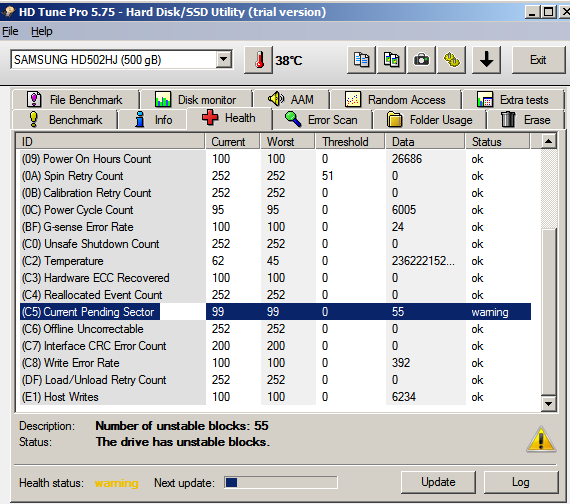Click the warning status in C5 row

[490, 312]
